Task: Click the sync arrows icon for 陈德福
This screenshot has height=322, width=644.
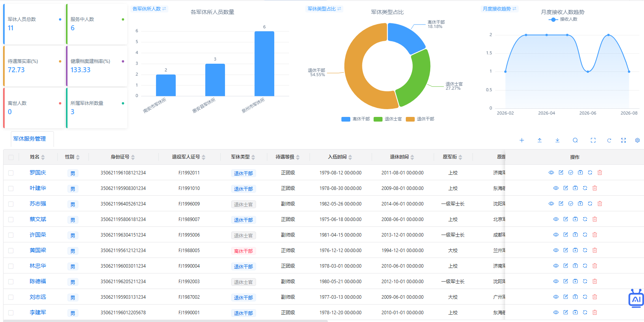Action: point(585,281)
